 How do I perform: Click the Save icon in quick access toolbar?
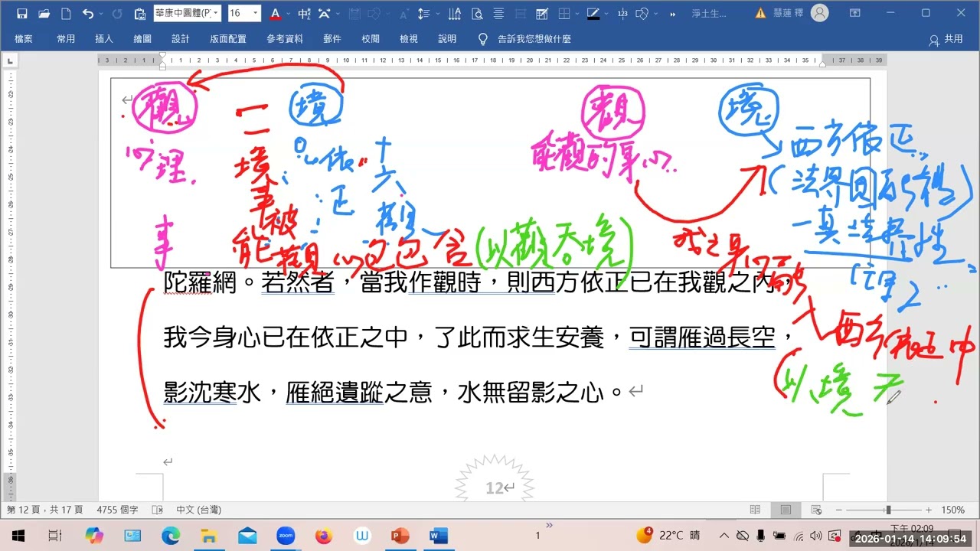(x=21, y=13)
